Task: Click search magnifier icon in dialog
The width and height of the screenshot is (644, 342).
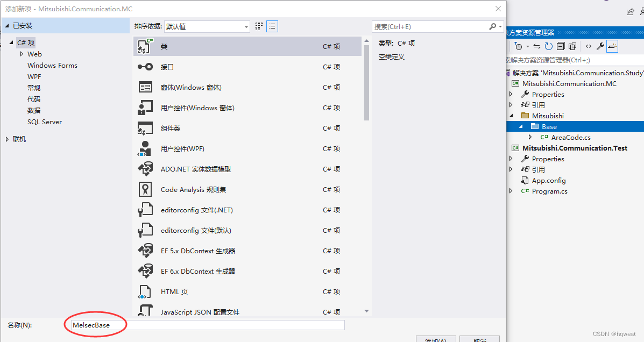Action: pyautogui.click(x=492, y=26)
